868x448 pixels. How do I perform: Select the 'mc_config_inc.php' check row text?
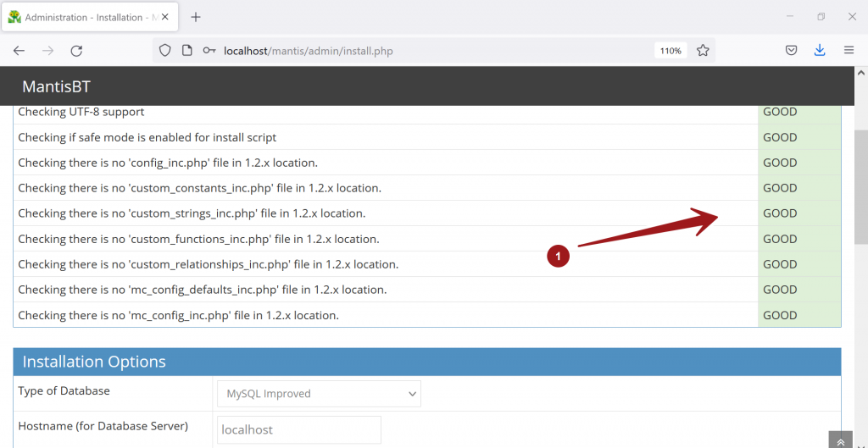[x=178, y=315]
